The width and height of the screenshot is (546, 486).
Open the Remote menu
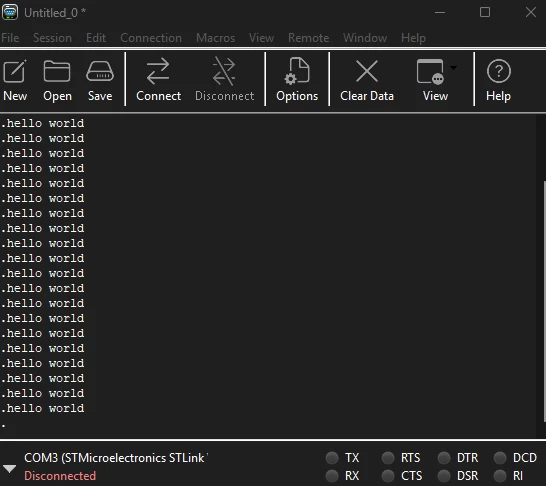309,38
